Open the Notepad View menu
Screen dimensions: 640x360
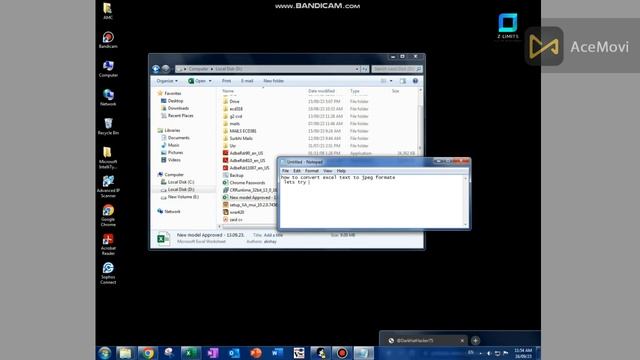tap(327, 171)
